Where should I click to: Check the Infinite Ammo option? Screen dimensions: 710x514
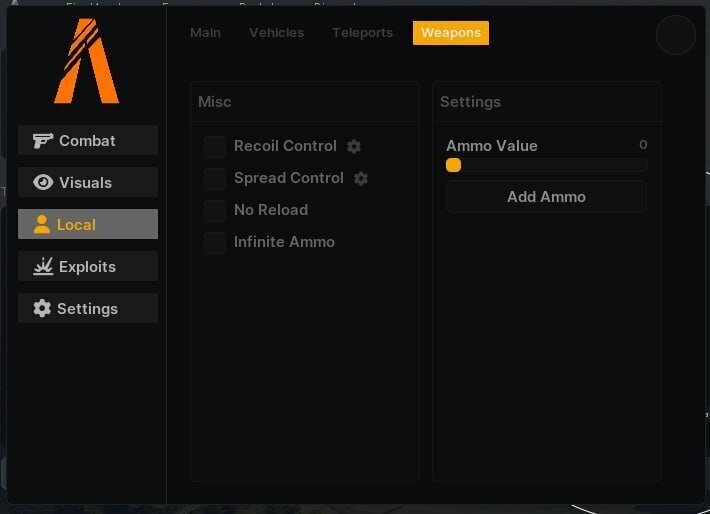click(215, 242)
